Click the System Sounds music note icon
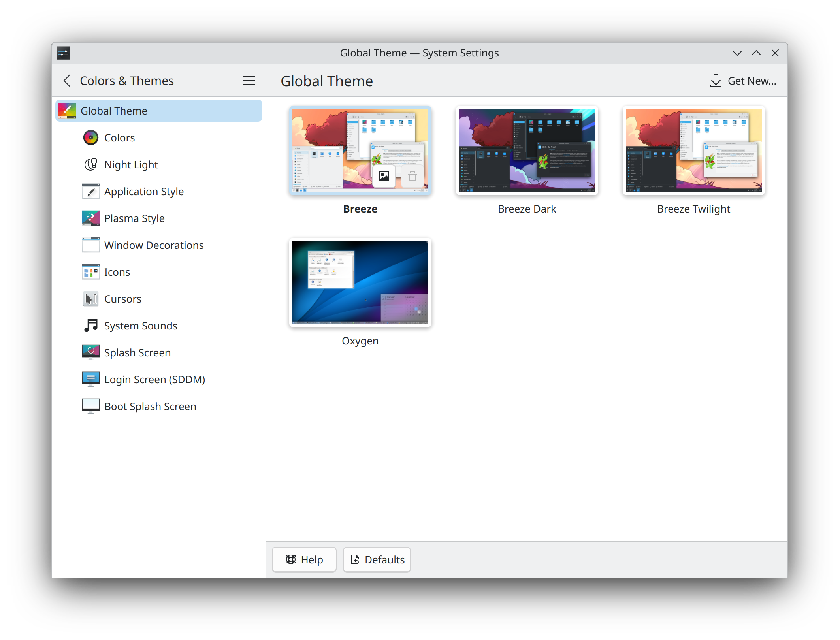Viewport: 840px width, 640px height. [91, 326]
